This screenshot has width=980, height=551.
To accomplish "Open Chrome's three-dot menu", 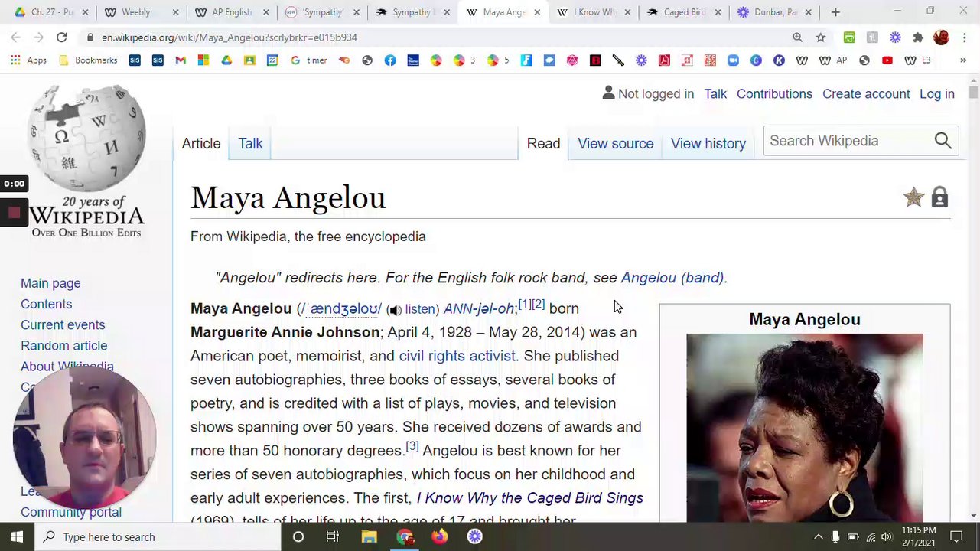I will 964,37.
